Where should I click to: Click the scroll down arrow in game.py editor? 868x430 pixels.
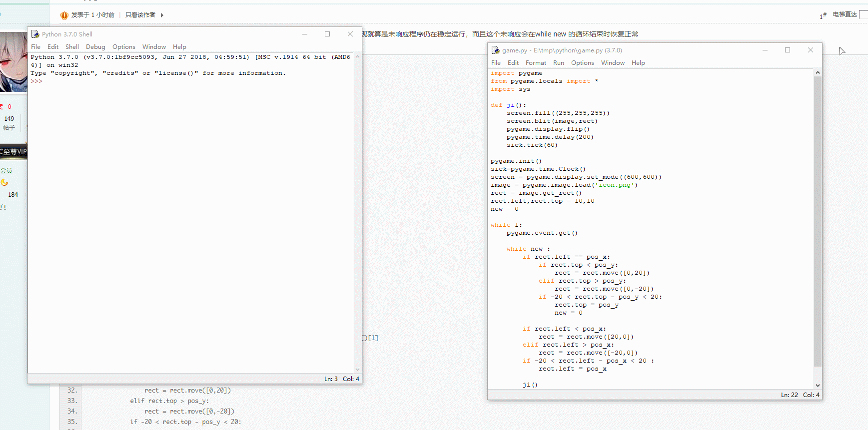(818, 385)
